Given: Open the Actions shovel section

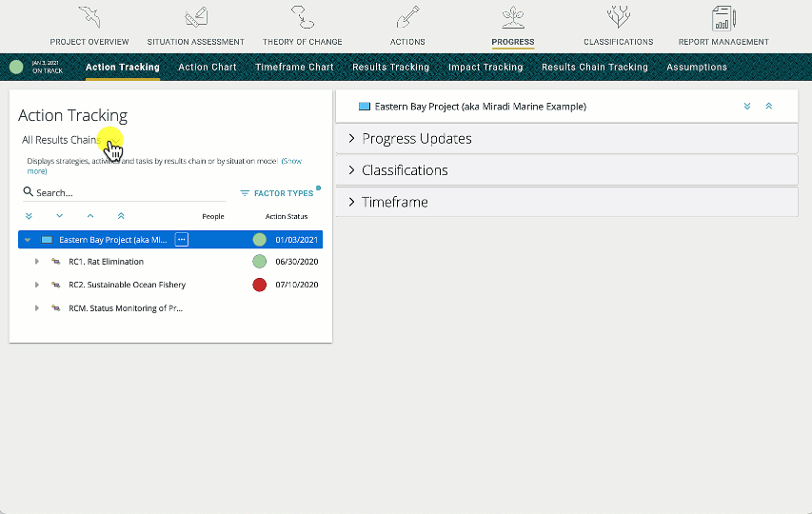Looking at the screenshot, I should point(407,26).
